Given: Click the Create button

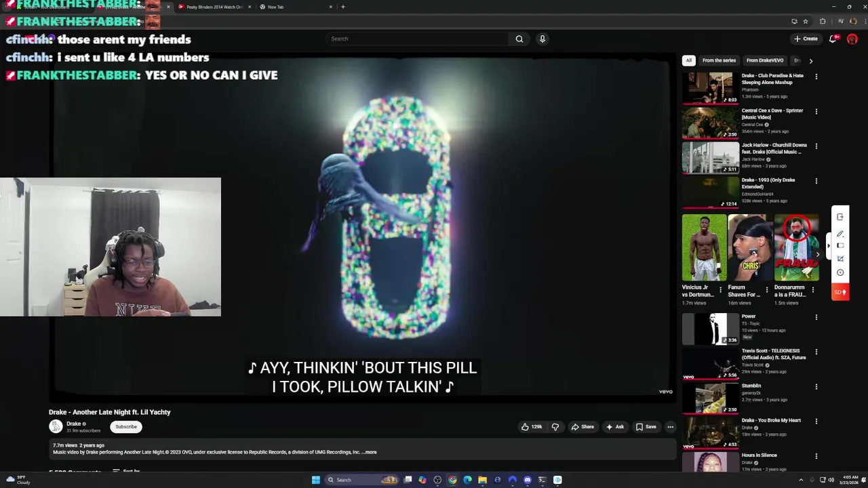Looking at the screenshot, I should pyautogui.click(x=806, y=39).
